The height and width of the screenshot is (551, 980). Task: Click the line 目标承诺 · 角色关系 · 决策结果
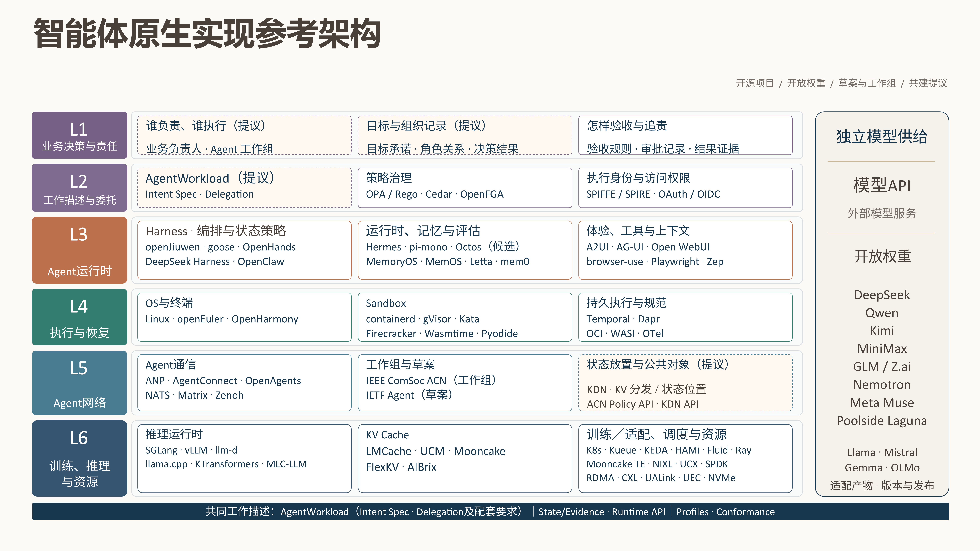(x=442, y=149)
